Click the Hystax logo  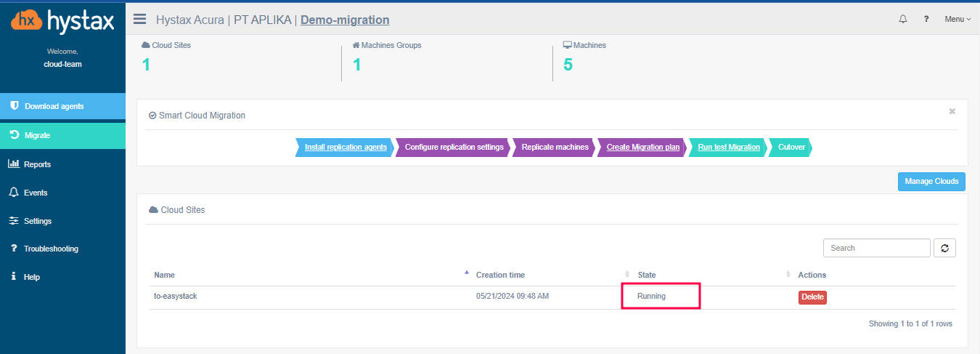click(62, 21)
